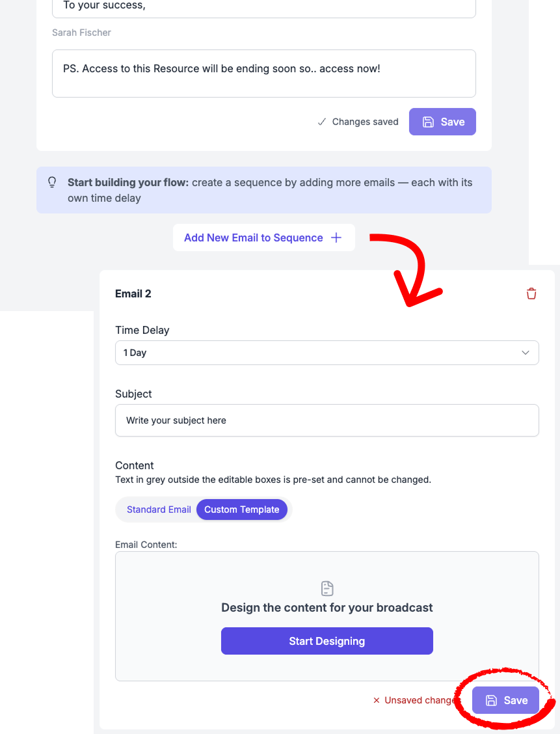The image size is (560, 734).
Task: Click the lightbulb icon in the tip banner
Action: coord(53,183)
